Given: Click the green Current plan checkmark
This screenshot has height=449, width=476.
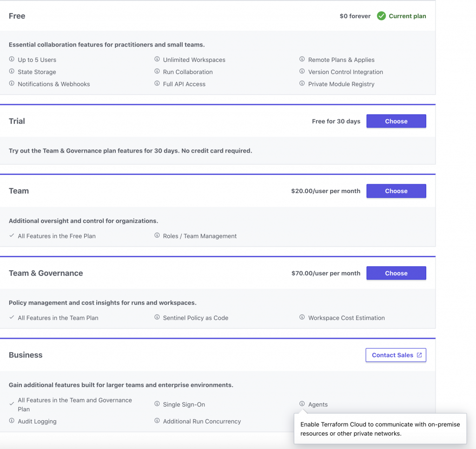Looking at the screenshot, I should (381, 16).
